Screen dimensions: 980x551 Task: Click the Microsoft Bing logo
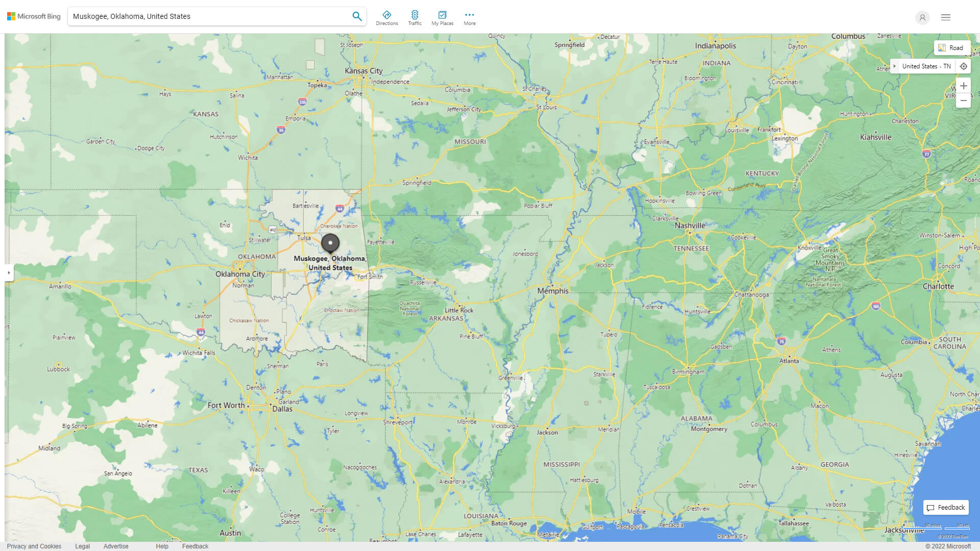point(33,16)
